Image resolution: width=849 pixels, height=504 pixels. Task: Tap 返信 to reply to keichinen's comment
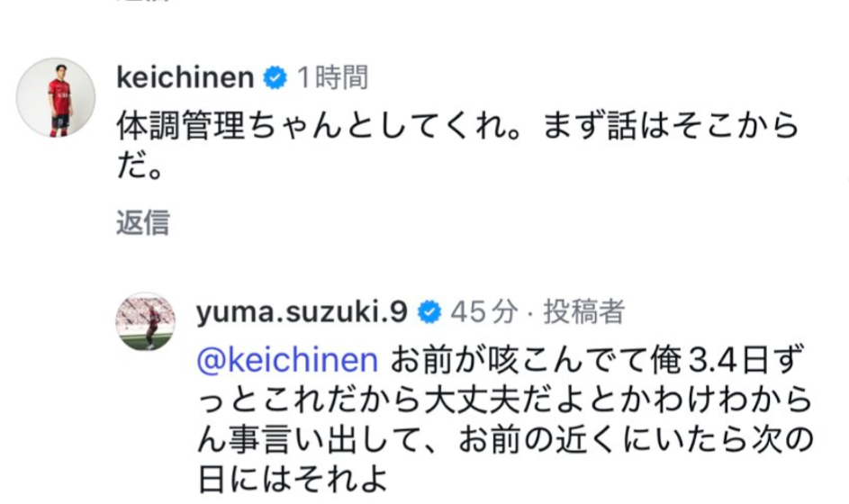(x=142, y=222)
